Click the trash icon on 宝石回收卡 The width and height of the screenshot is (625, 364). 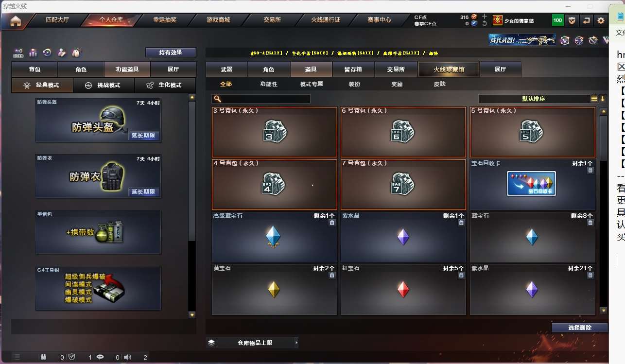click(x=590, y=170)
